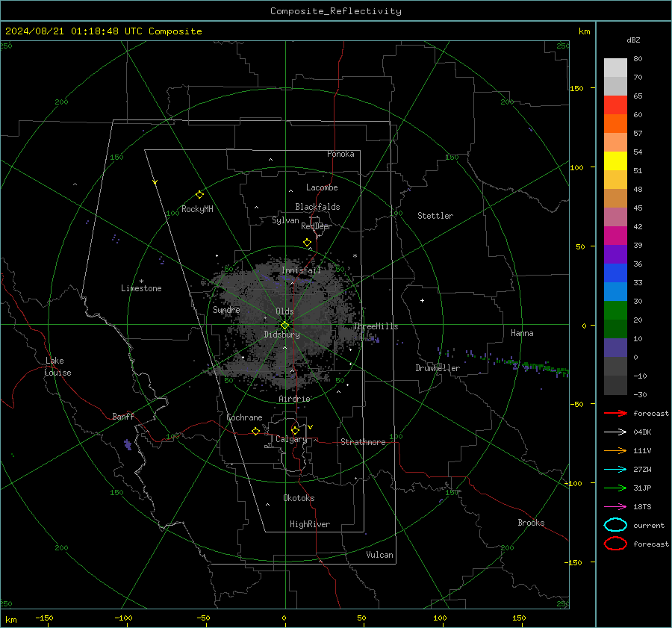Click the yellow diamond marker south of RedDeer
This screenshot has width=672, height=628.
[x=307, y=242]
